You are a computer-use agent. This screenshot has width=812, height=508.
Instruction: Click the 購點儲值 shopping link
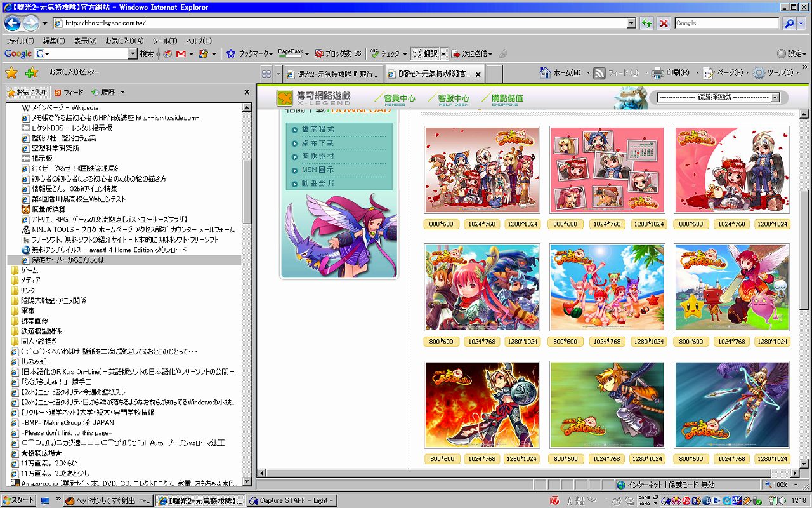(x=507, y=99)
